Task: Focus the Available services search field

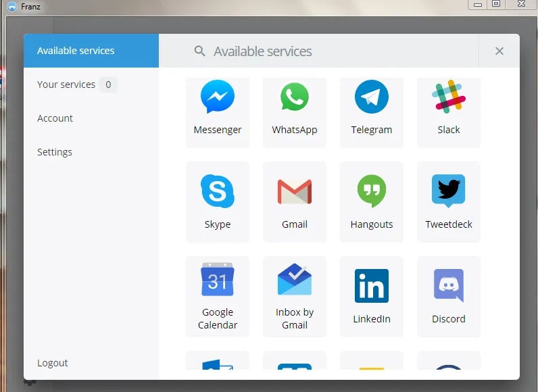Action: click(318, 51)
